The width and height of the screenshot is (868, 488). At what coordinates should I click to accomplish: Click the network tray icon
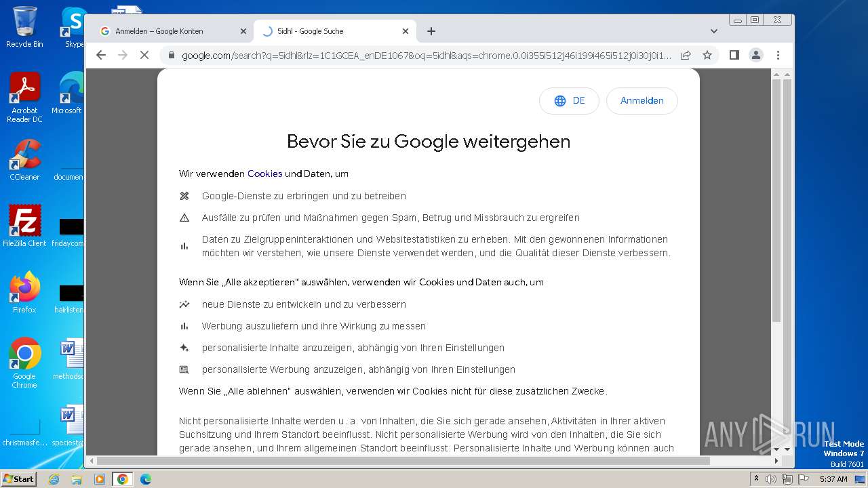(x=787, y=479)
